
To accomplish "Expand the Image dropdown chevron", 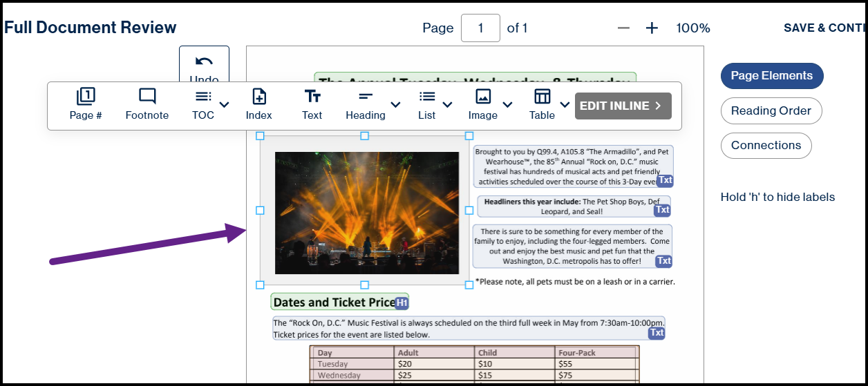I will [x=507, y=105].
